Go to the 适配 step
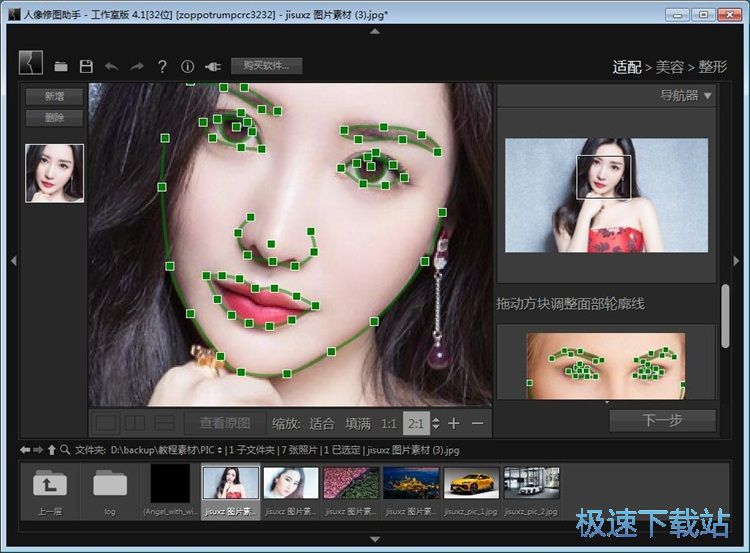Screen dimensions: 750x553 627,67
